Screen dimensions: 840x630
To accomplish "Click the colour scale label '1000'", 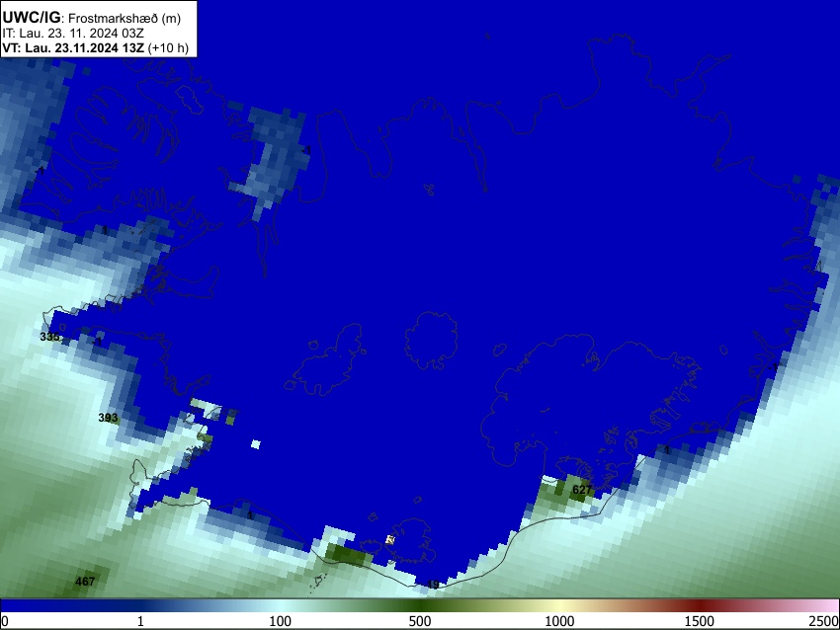I will [x=559, y=621].
